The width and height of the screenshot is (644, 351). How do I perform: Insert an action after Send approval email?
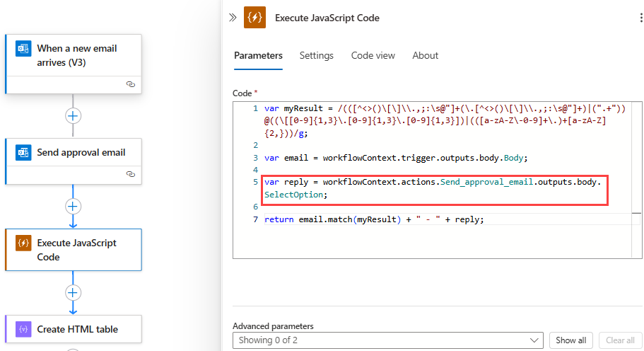pyautogui.click(x=73, y=206)
